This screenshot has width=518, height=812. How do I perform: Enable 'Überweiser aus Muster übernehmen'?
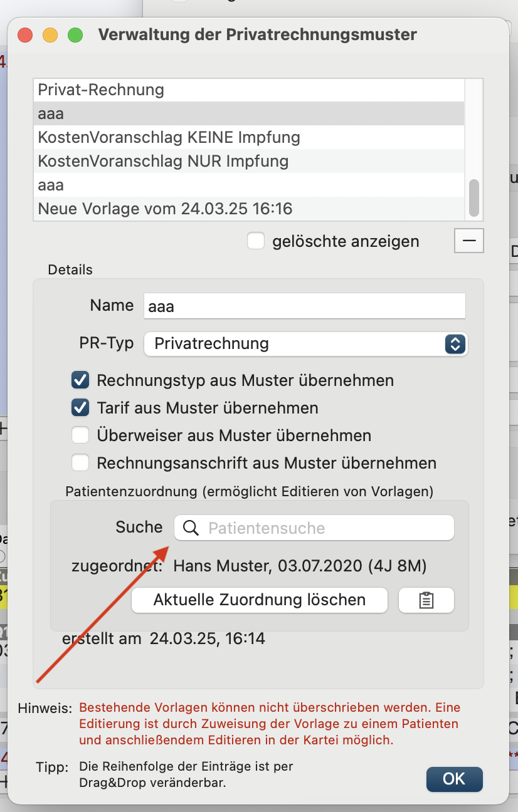(x=80, y=435)
